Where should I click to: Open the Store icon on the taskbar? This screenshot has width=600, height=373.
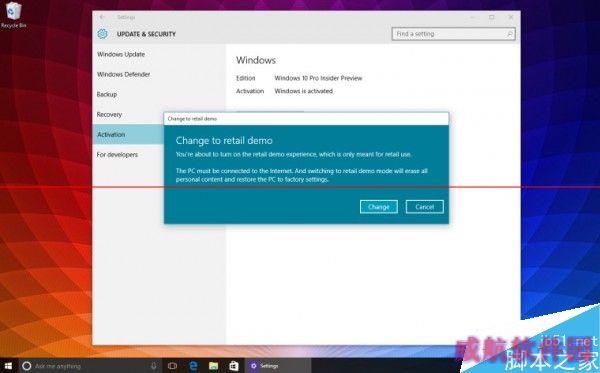click(234, 366)
